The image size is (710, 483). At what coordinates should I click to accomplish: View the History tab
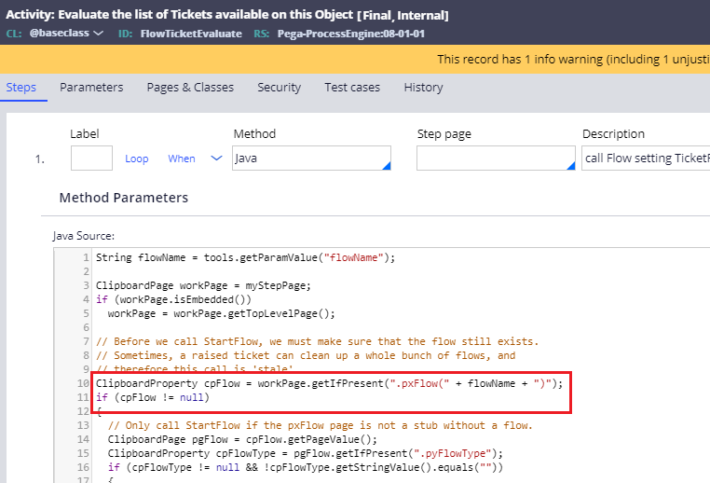tap(423, 87)
